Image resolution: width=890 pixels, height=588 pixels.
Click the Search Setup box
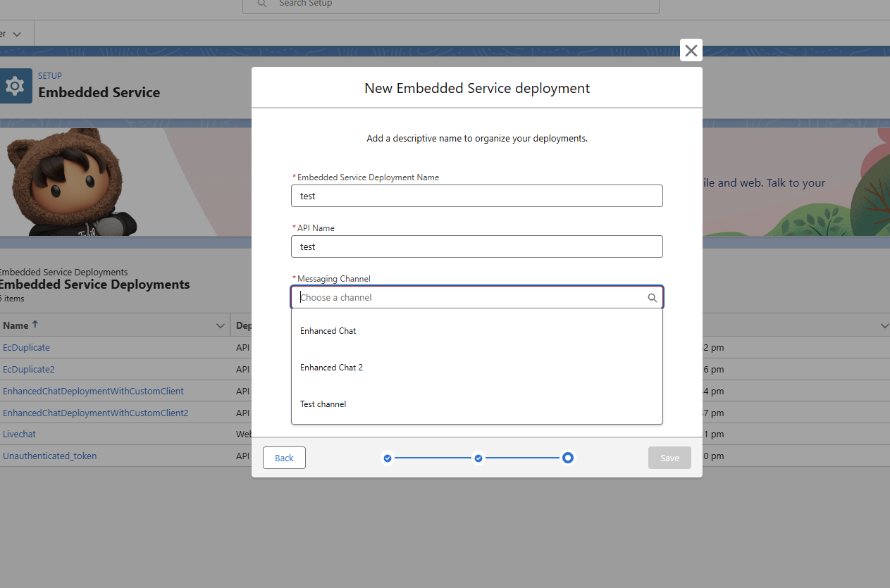pyautogui.click(x=451, y=4)
